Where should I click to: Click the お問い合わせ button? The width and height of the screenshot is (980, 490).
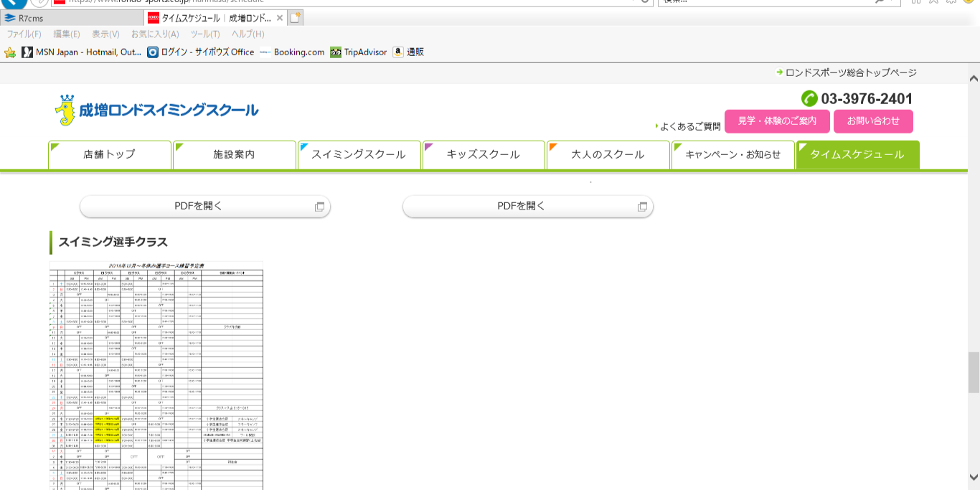point(873,121)
